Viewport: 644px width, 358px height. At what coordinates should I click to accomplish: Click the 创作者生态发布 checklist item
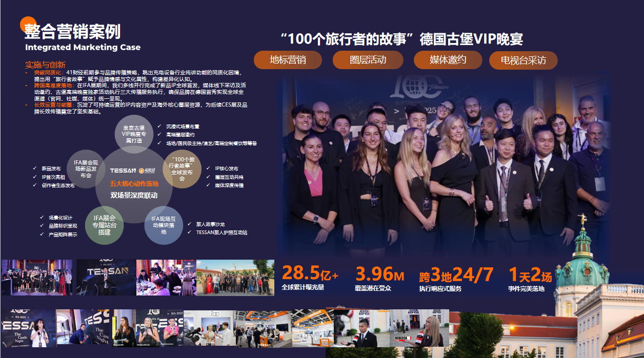point(58,185)
